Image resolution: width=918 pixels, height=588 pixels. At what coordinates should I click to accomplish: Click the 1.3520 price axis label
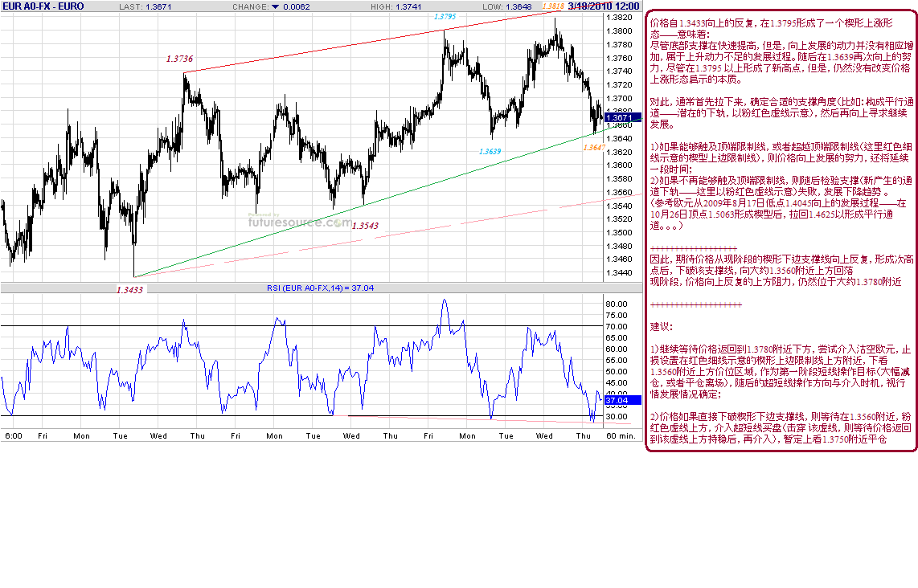coord(620,219)
